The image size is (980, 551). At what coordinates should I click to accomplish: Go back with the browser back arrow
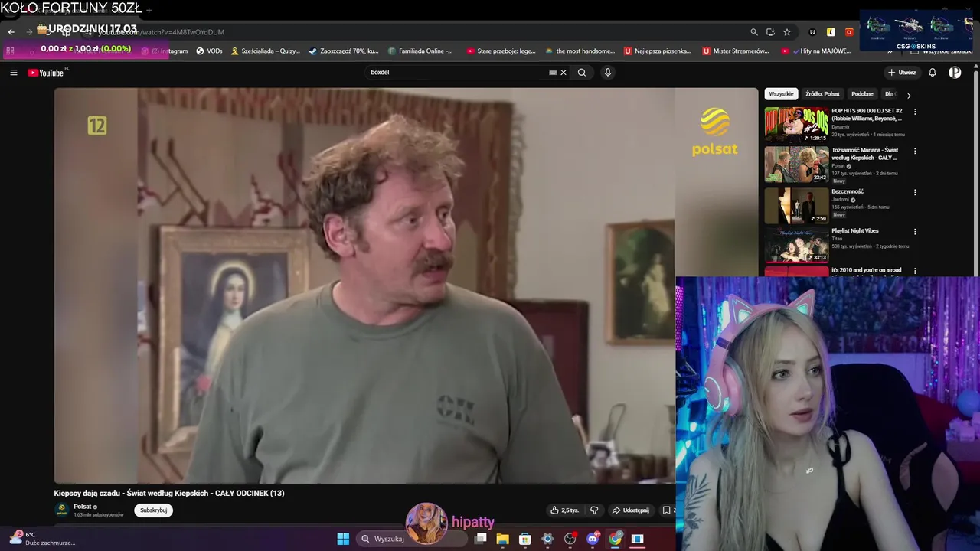pyautogui.click(x=11, y=32)
